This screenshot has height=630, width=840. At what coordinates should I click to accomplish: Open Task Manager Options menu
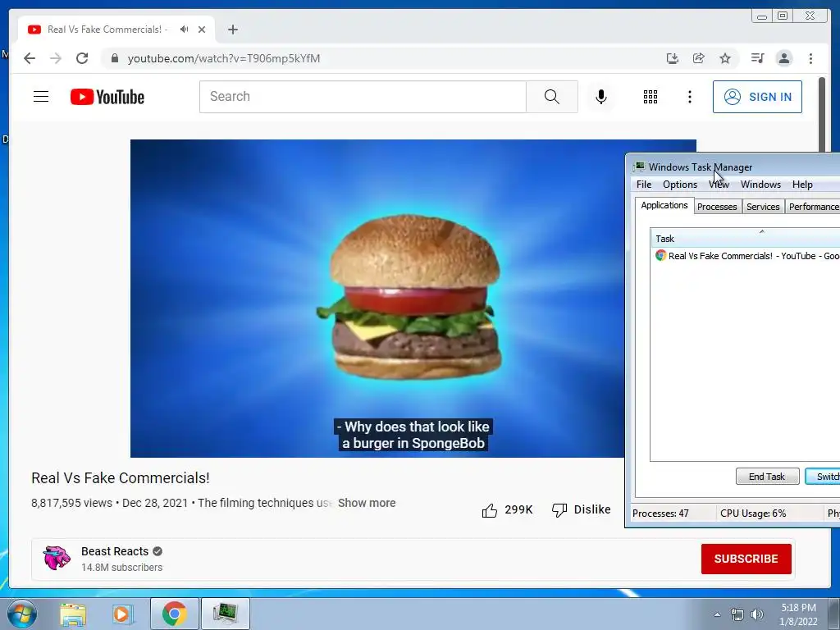(680, 185)
